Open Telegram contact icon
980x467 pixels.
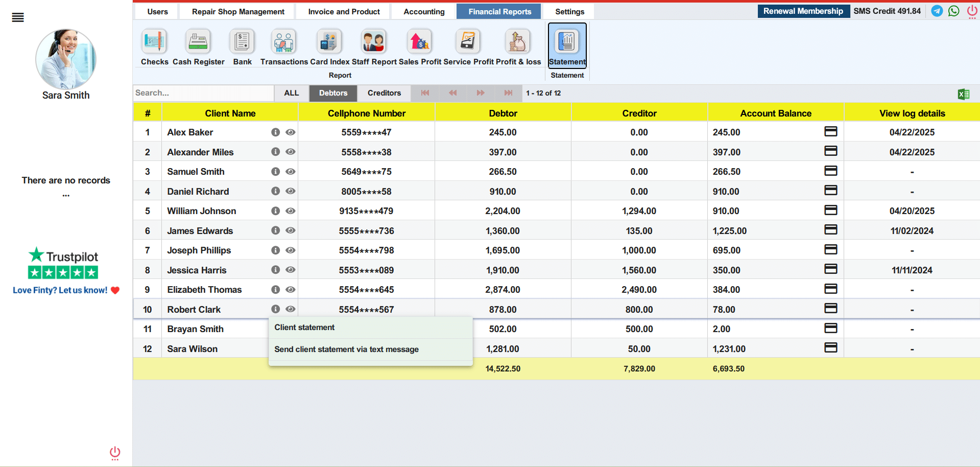[x=937, y=11]
